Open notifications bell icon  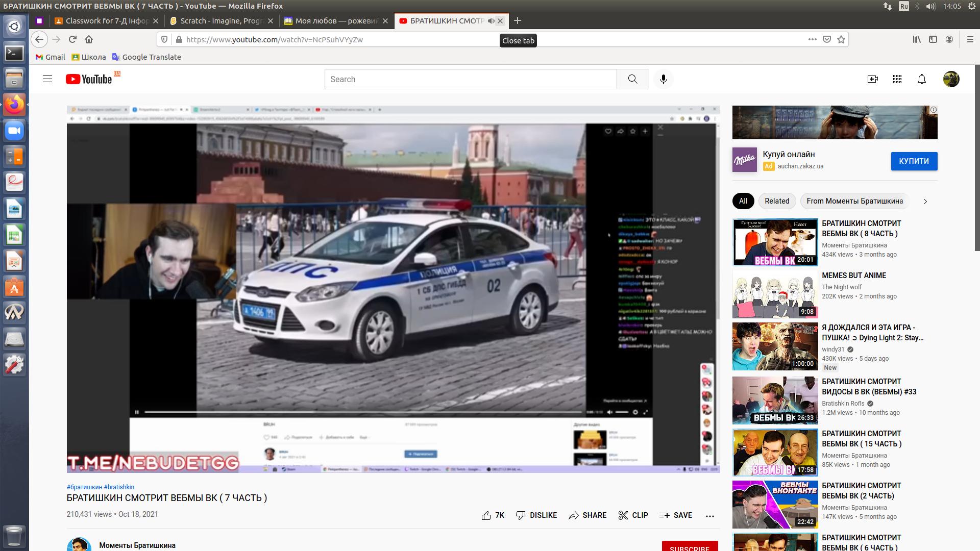click(x=921, y=79)
